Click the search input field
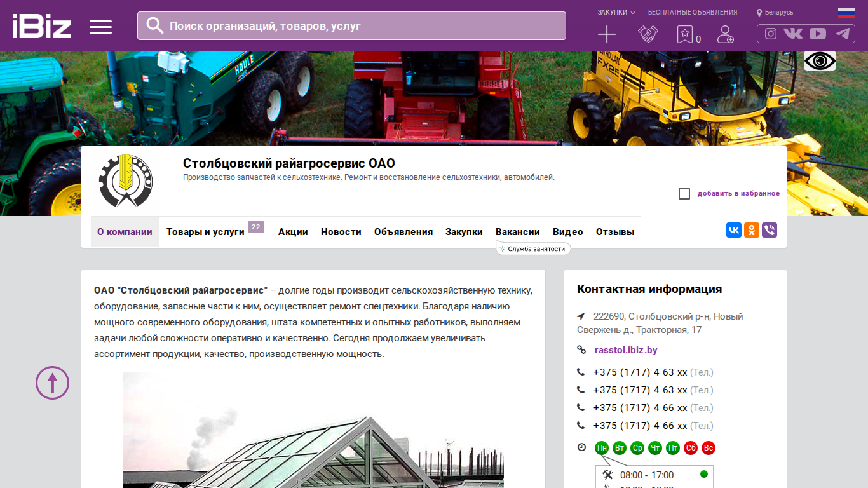This screenshot has width=868, height=488. (x=351, y=26)
